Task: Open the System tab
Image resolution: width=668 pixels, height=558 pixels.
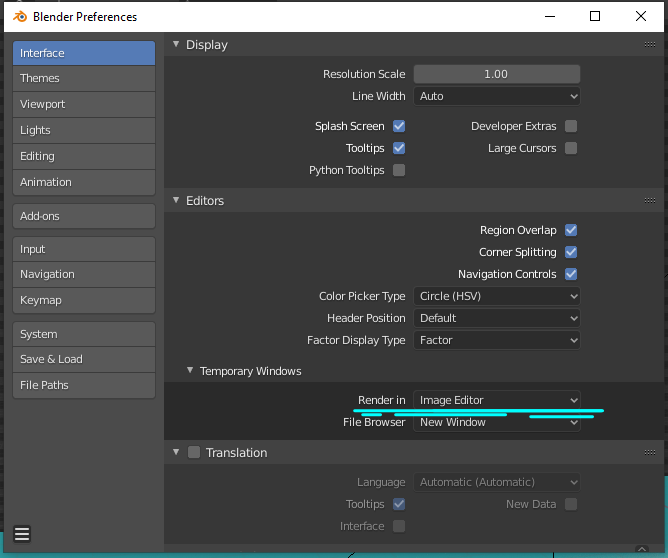Action: click(84, 334)
